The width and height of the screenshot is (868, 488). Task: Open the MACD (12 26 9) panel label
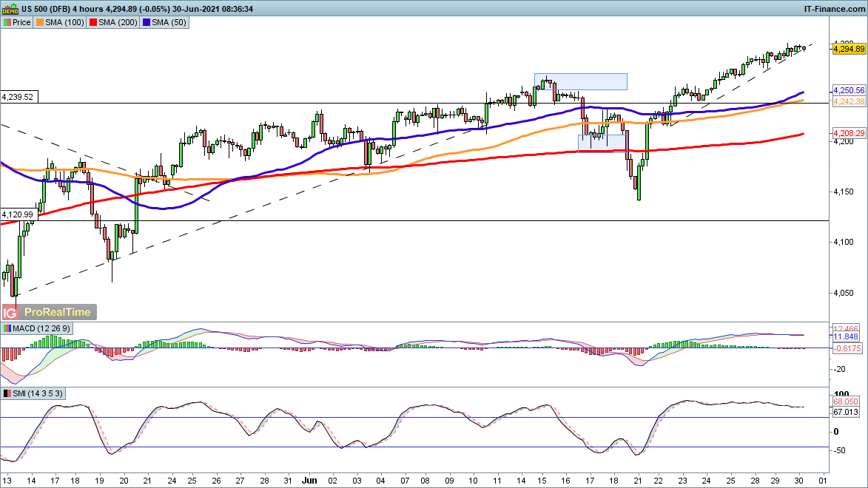(43, 328)
